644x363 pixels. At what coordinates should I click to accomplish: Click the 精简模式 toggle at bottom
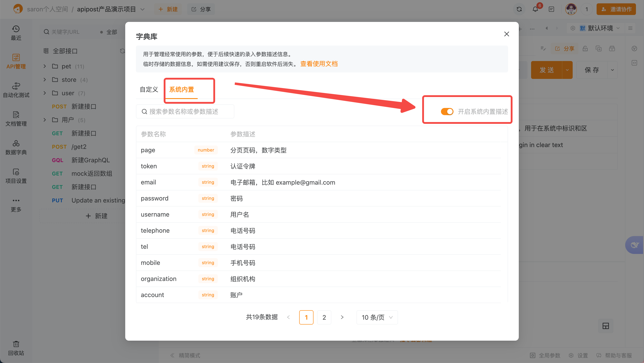pyautogui.click(x=185, y=355)
